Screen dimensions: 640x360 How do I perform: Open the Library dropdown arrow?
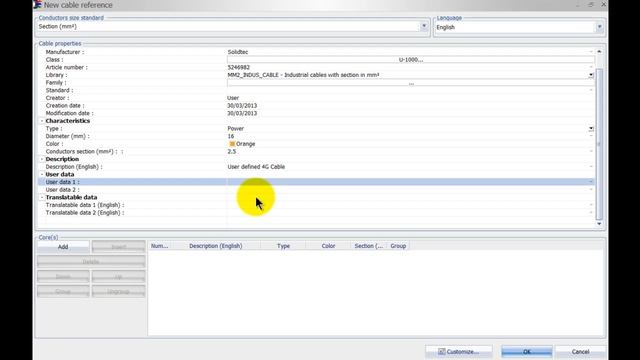pyautogui.click(x=591, y=75)
